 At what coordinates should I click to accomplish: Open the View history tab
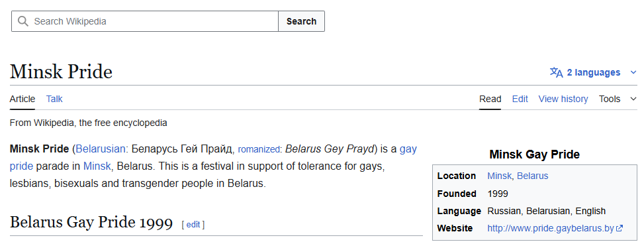click(563, 99)
